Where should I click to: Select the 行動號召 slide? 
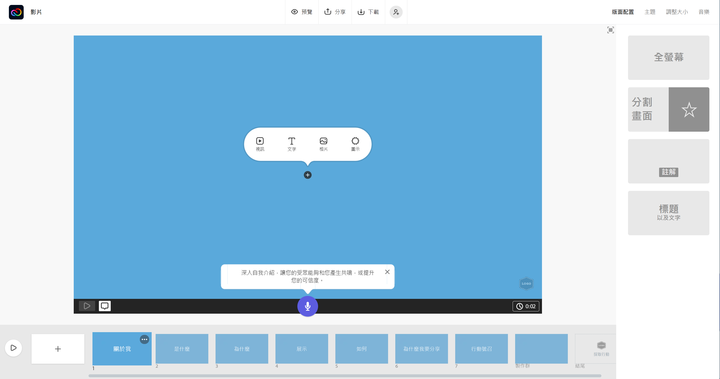point(482,349)
